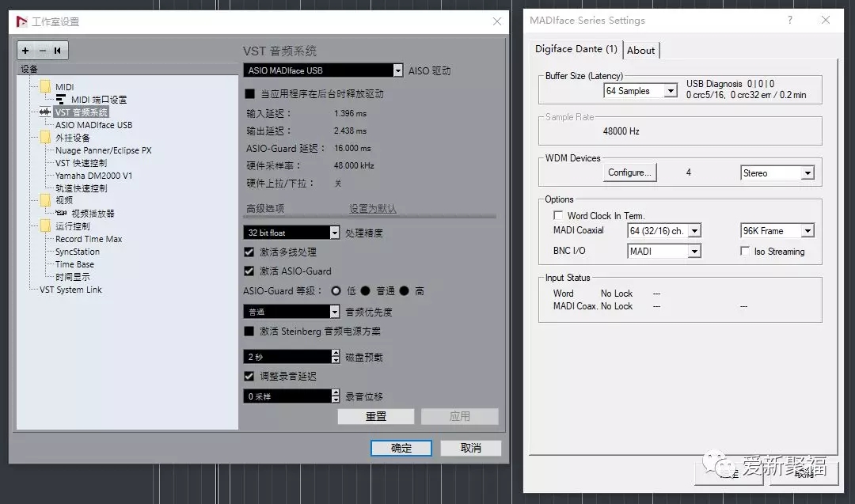The width and height of the screenshot is (855, 504).
Task: Select the MIDI 端口设置 icon in tree
Action: [61, 100]
